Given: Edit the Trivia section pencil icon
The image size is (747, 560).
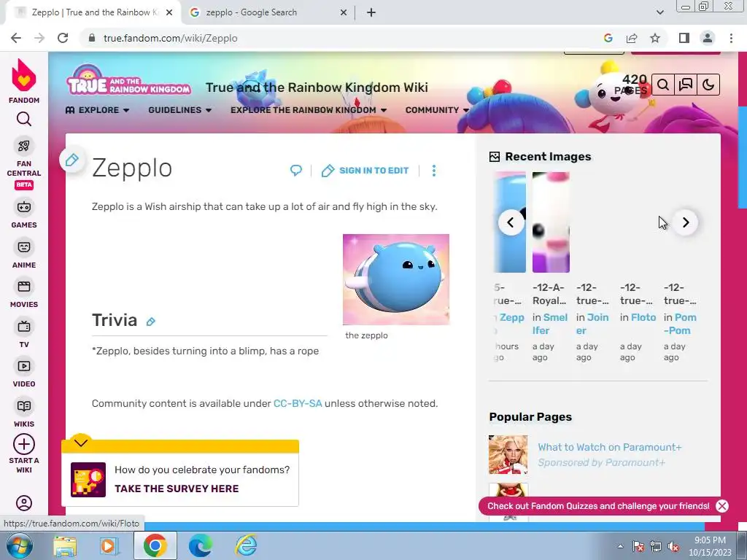Looking at the screenshot, I should point(151,322).
